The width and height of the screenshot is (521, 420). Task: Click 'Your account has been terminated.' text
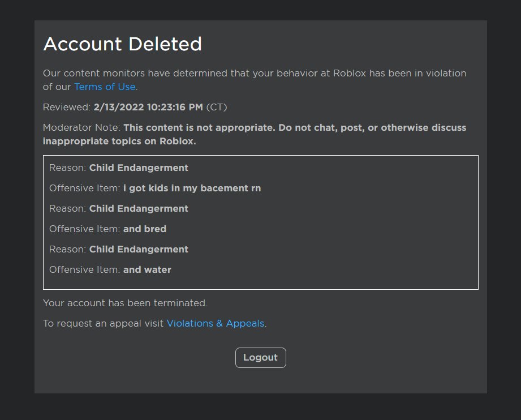(125, 303)
